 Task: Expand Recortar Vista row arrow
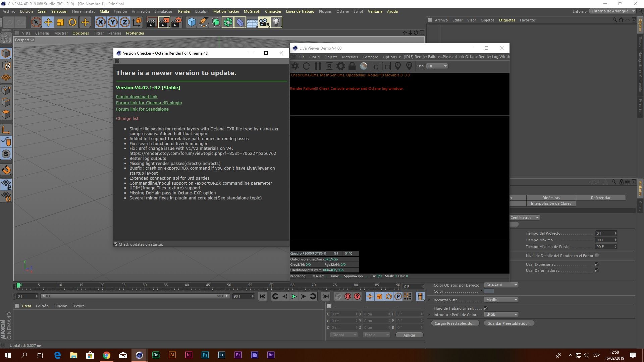click(429, 300)
